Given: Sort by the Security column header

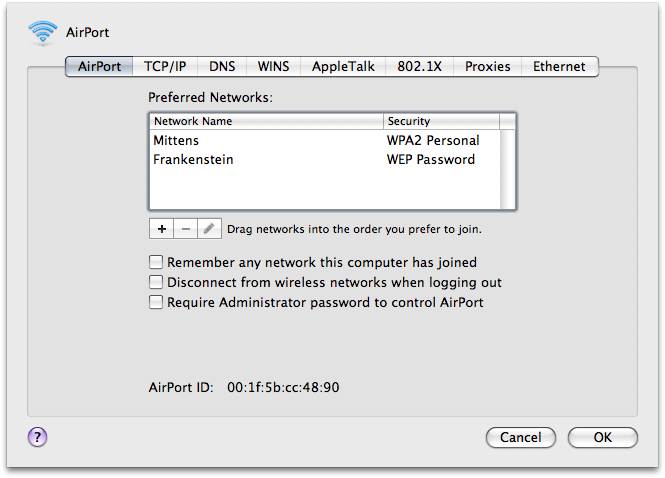Looking at the screenshot, I should 441,121.
